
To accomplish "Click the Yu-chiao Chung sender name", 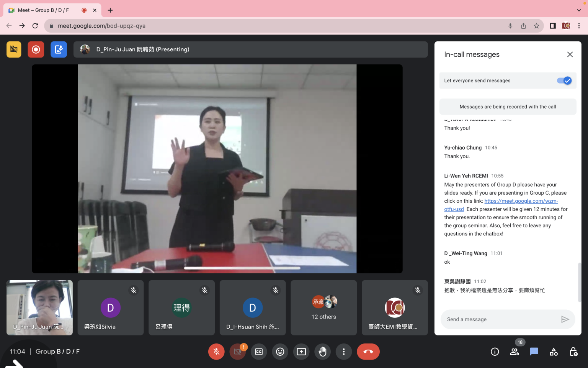I will (x=463, y=148).
